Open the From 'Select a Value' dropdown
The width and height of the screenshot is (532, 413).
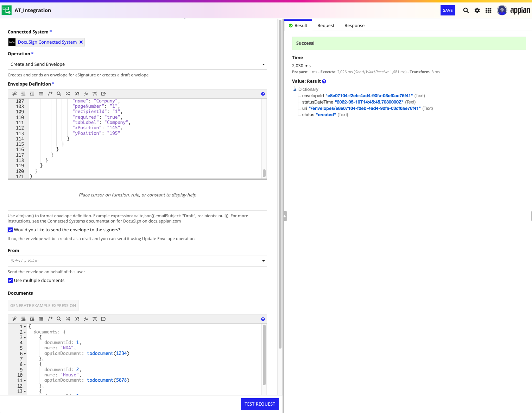pos(137,261)
